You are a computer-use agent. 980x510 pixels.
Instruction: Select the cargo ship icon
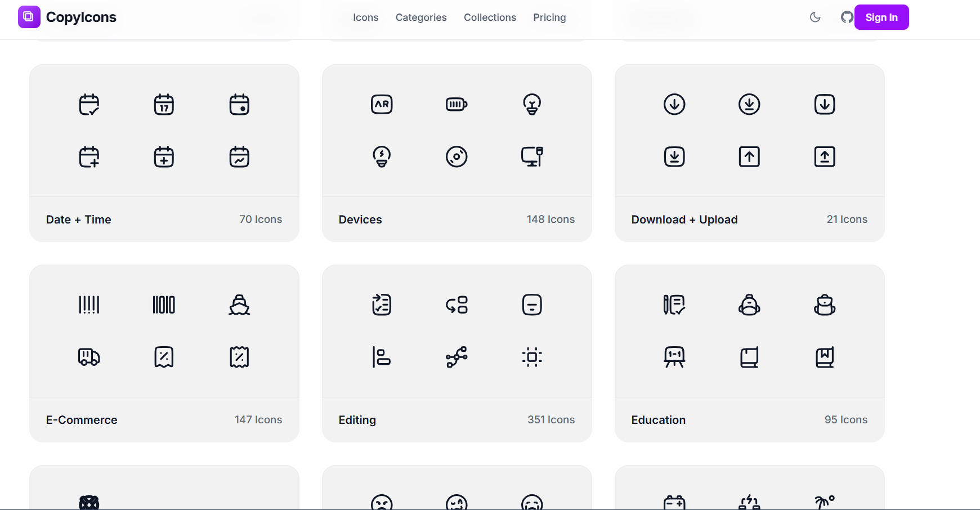(239, 305)
